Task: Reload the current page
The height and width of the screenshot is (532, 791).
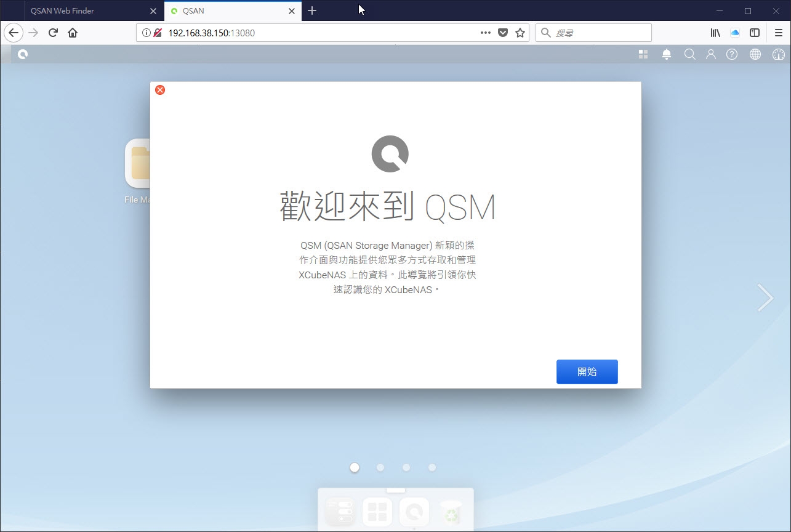Action: click(53, 33)
